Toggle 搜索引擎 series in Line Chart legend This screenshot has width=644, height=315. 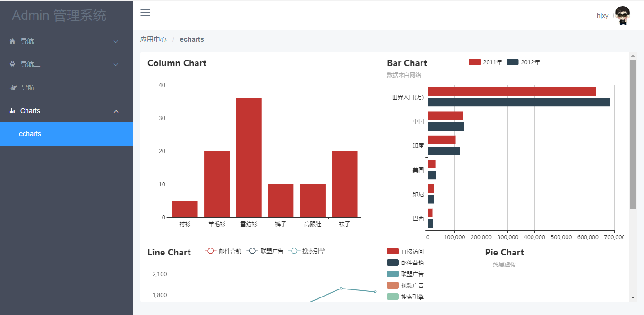[x=307, y=251]
